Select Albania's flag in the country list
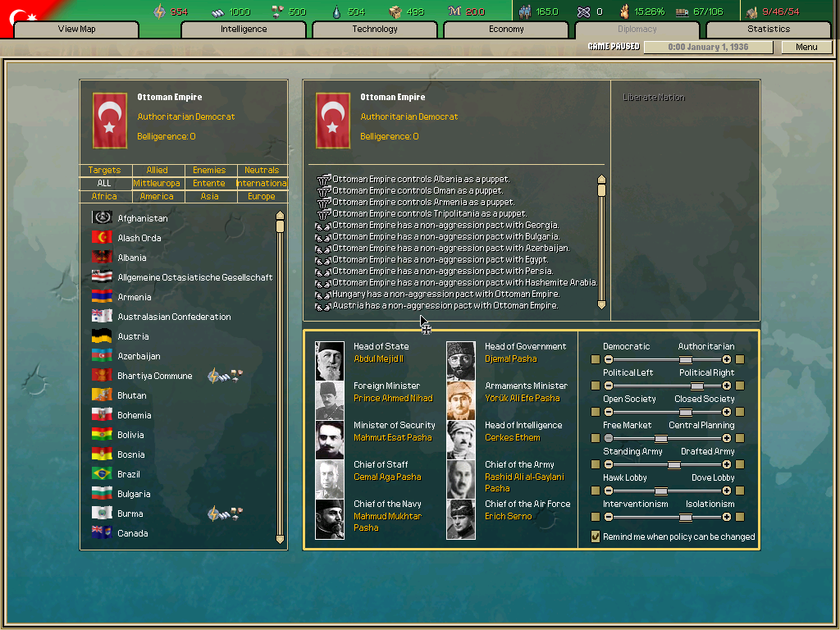 pos(101,257)
